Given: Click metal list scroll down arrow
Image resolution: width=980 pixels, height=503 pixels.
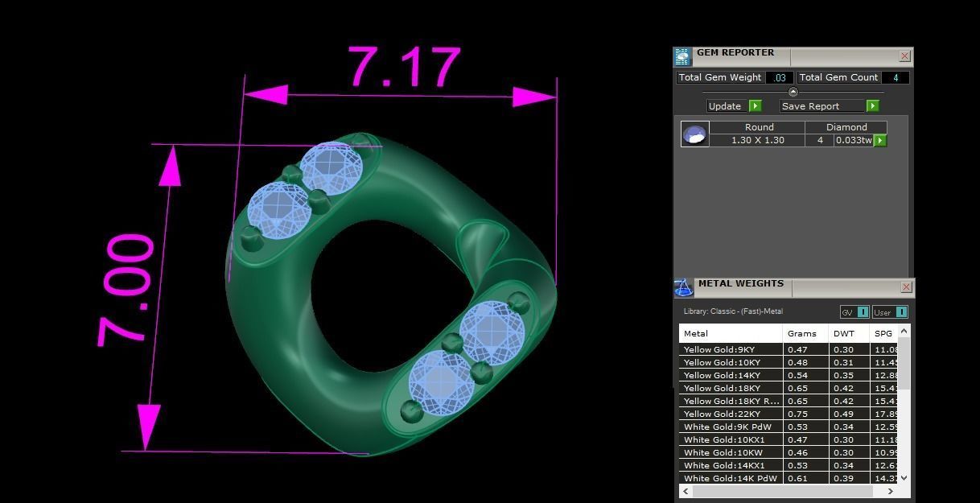Looking at the screenshot, I should [x=904, y=477].
